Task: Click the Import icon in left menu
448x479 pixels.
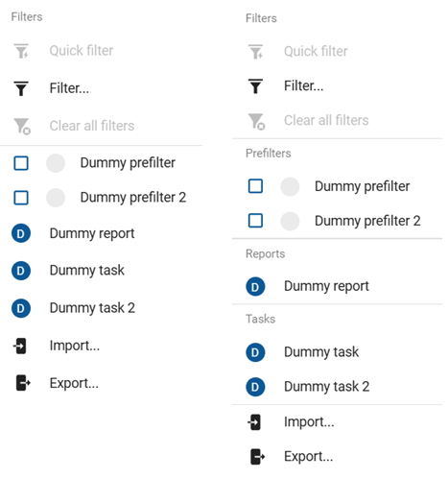Action: pos(20,346)
